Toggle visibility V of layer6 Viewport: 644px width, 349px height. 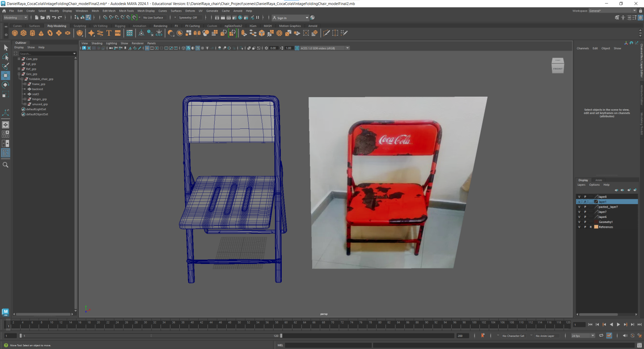tap(579, 217)
